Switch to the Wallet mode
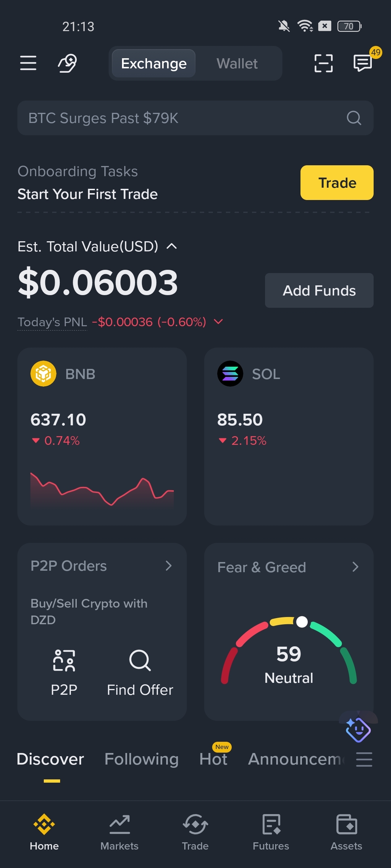The width and height of the screenshot is (391, 868). (237, 63)
